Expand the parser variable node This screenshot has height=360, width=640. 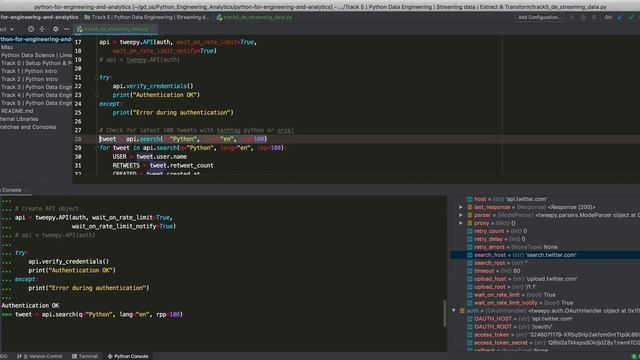pyautogui.click(x=461, y=215)
